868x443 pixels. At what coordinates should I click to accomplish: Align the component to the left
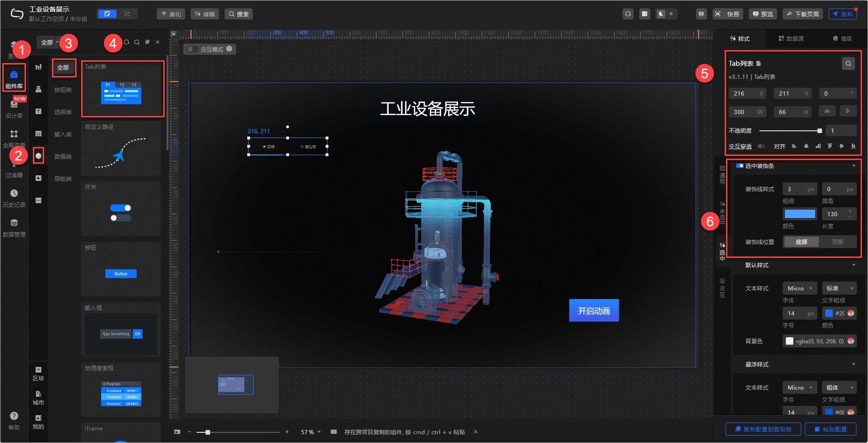(x=794, y=146)
